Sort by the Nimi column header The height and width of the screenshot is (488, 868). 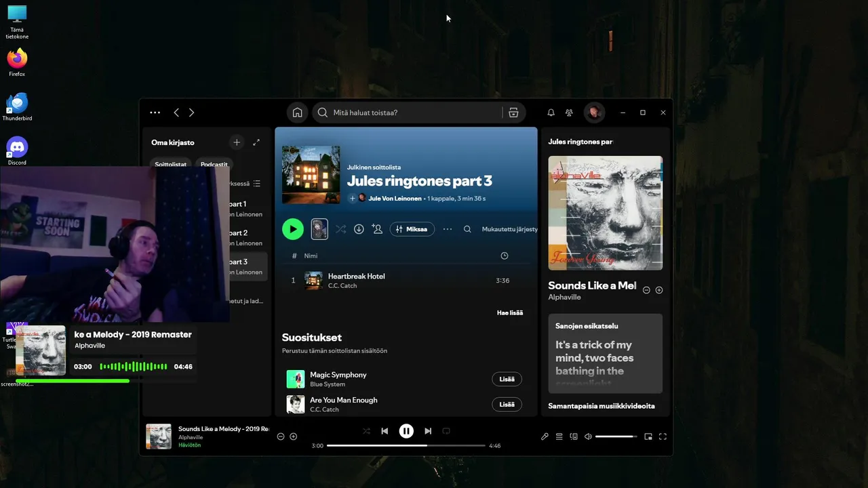point(311,256)
